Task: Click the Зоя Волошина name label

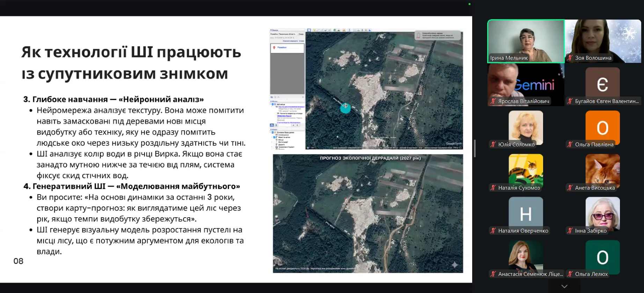Action: (593, 58)
